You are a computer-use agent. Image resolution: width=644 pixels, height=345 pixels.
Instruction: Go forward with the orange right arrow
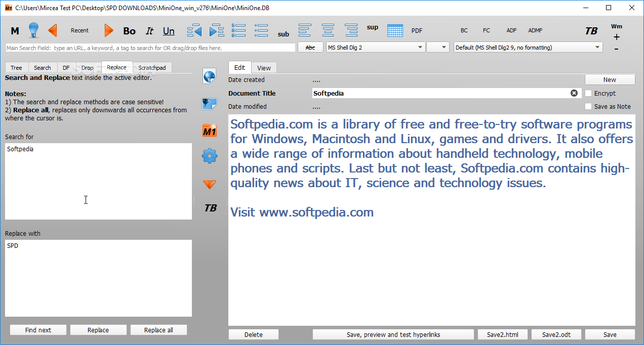[x=109, y=30]
